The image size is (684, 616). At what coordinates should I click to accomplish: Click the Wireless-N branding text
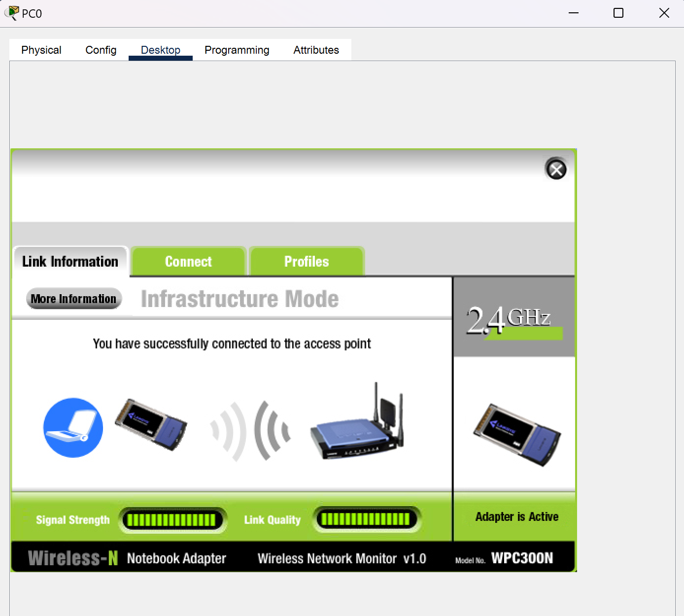(x=73, y=558)
